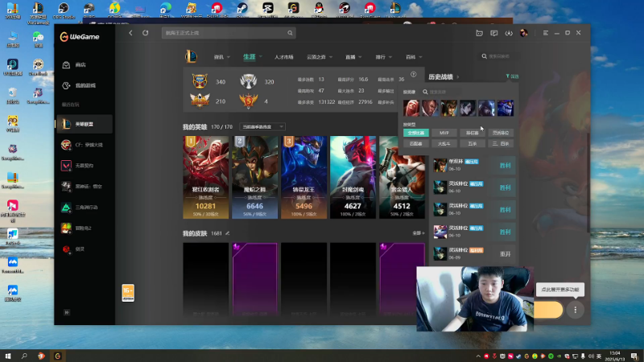The image size is (644, 362).
Task: Toggle the 排位赛 match filter
Action: [x=473, y=133]
